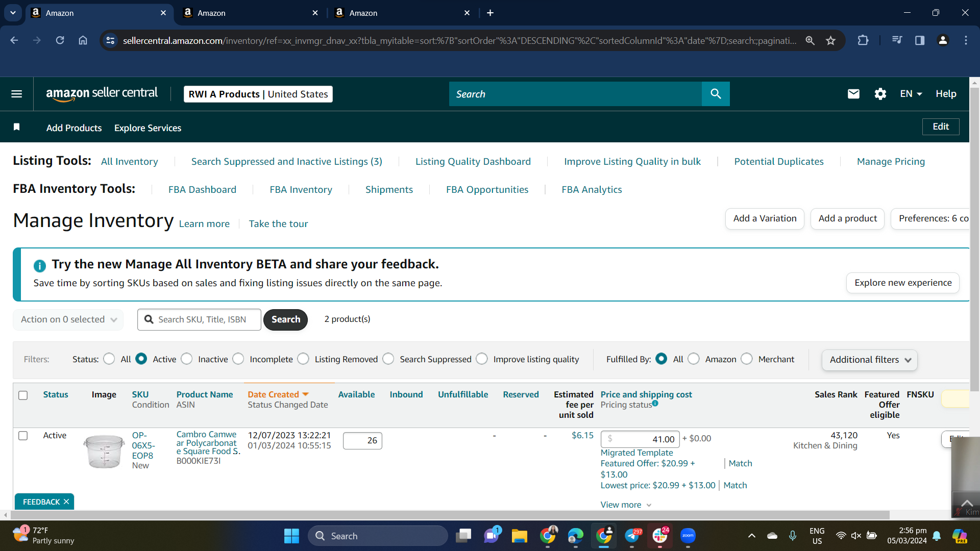Open Search Suppressed and Inactive Listings
This screenshot has width=980, height=551.
(287, 162)
